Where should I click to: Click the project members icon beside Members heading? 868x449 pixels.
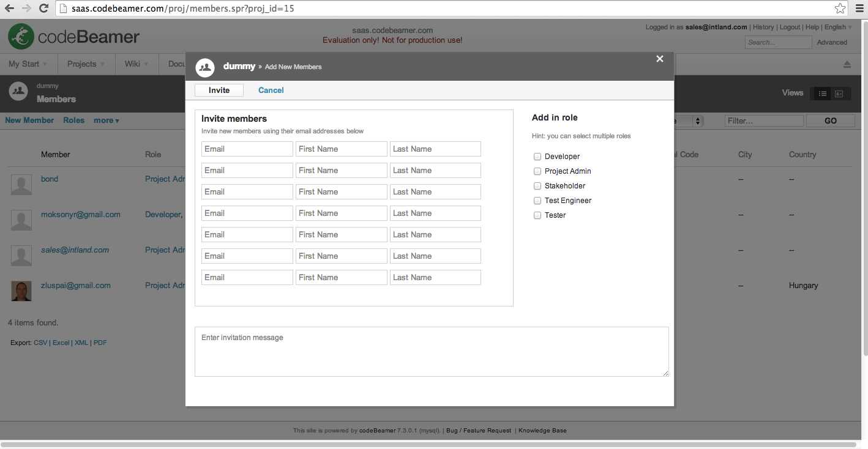pyautogui.click(x=19, y=92)
